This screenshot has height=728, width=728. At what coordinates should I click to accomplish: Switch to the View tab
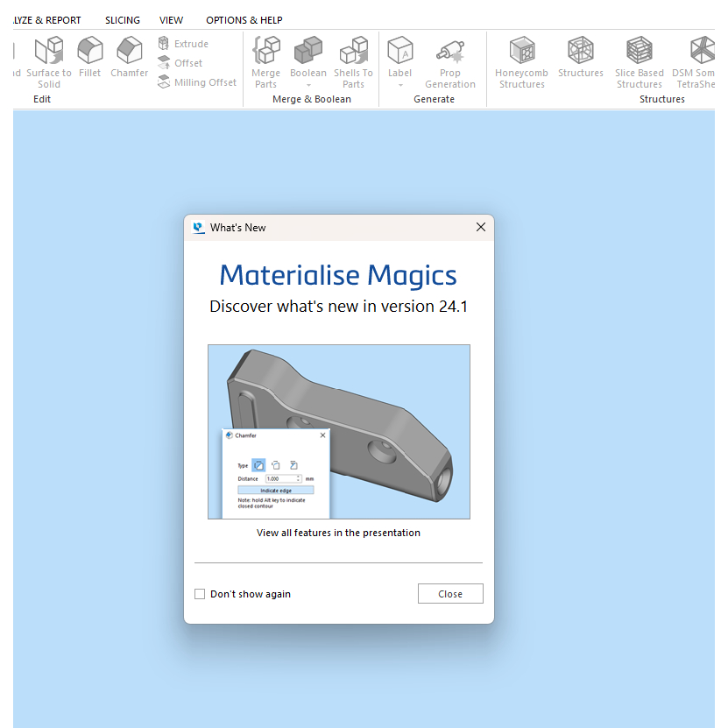[x=171, y=20]
